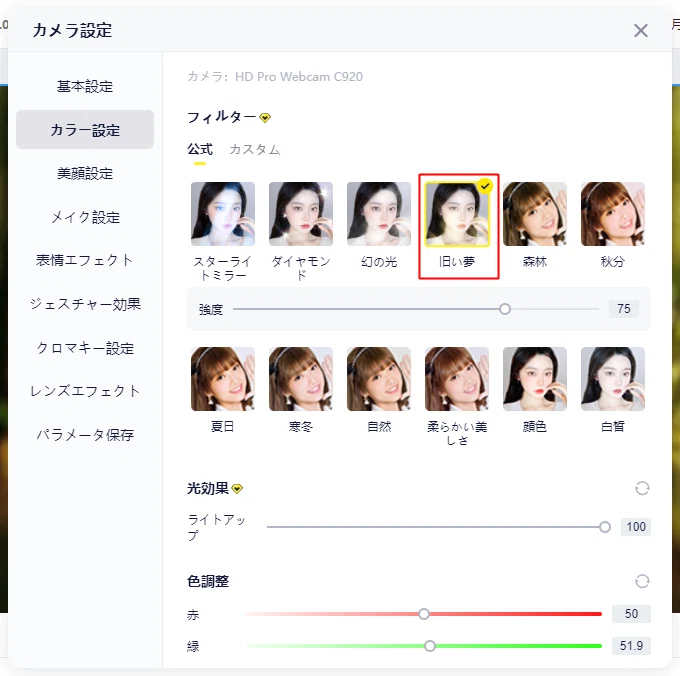Open パラメータ保存 section
The height and width of the screenshot is (676, 680).
coord(85,434)
